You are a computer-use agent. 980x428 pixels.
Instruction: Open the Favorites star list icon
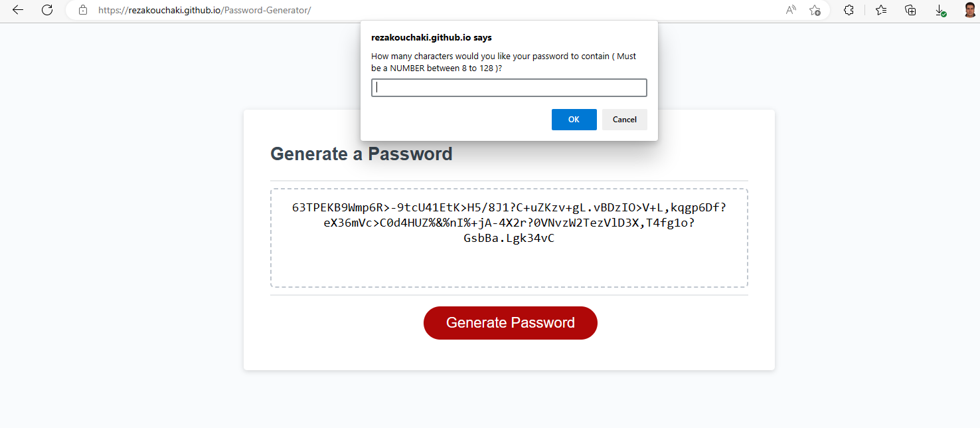pos(880,11)
